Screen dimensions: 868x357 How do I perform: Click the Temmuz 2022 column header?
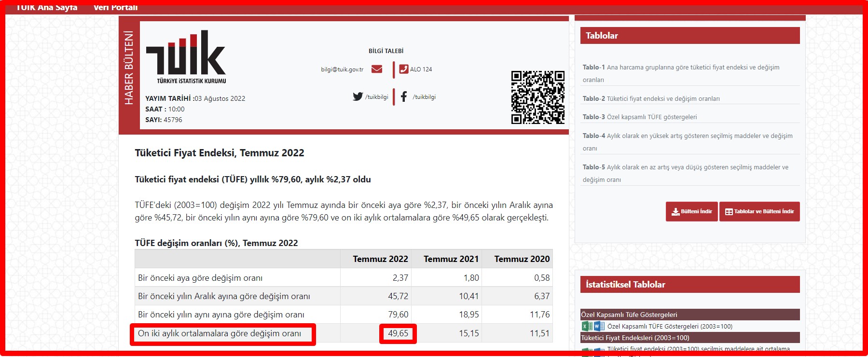click(380, 259)
